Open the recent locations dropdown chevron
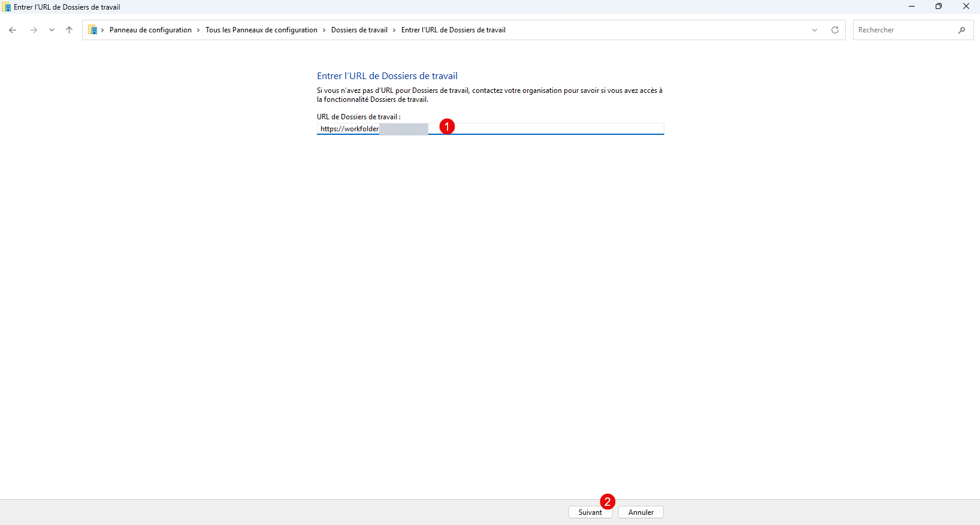980x525 pixels. pos(52,30)
